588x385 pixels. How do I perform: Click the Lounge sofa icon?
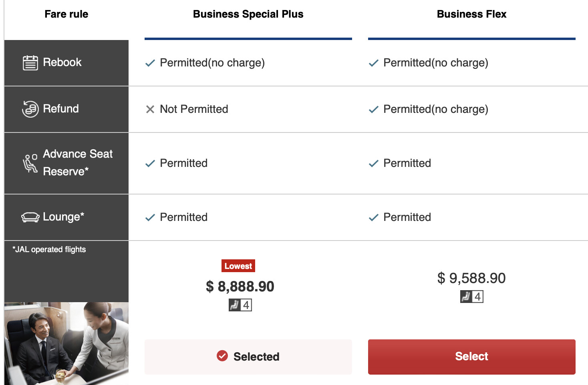pyautogui.click(x=30, y=217)
